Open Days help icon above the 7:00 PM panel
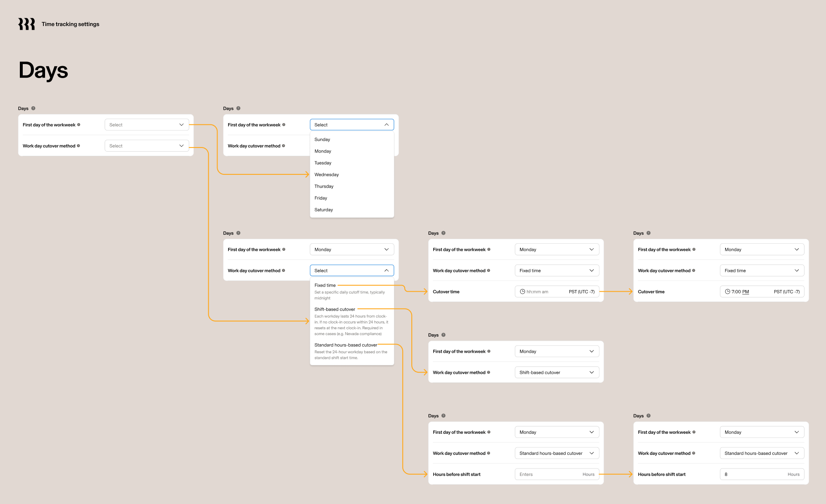Screen dimensions: 826x504 (649, 233)
